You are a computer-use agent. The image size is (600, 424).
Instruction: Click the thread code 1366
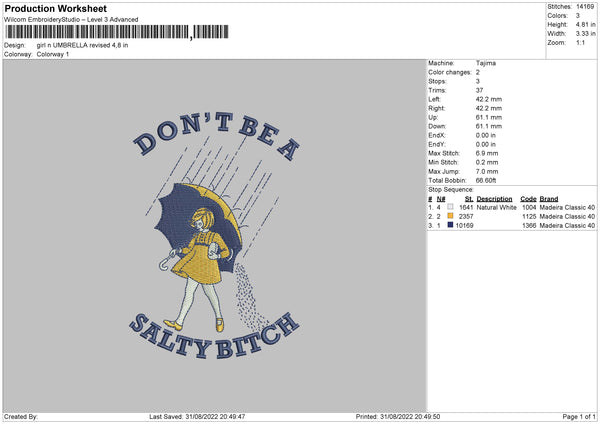tap(529, 226)
